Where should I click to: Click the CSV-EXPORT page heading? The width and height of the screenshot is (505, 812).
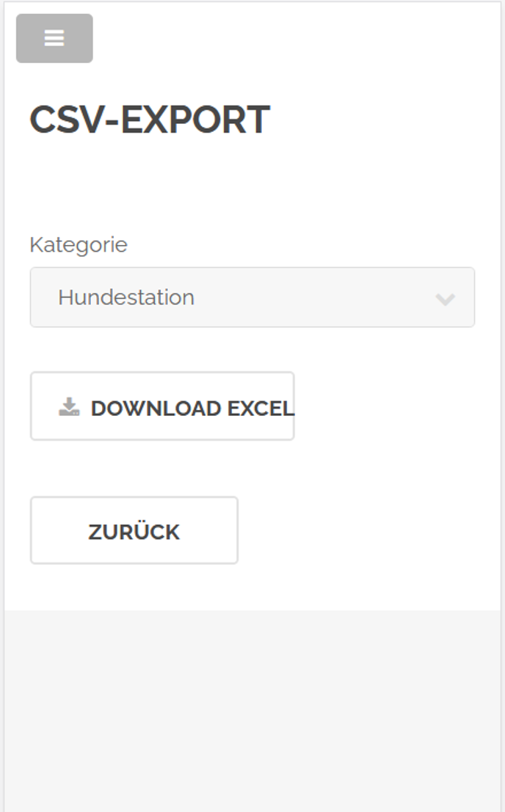[150, 120]
